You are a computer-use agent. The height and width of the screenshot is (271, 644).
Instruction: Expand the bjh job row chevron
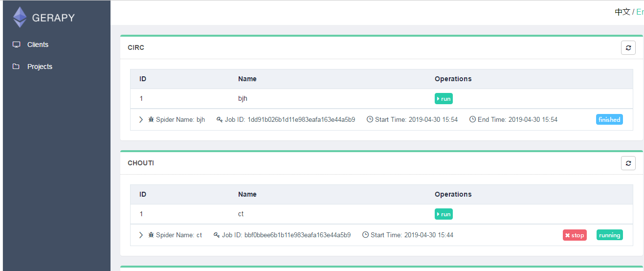point(141,119)
